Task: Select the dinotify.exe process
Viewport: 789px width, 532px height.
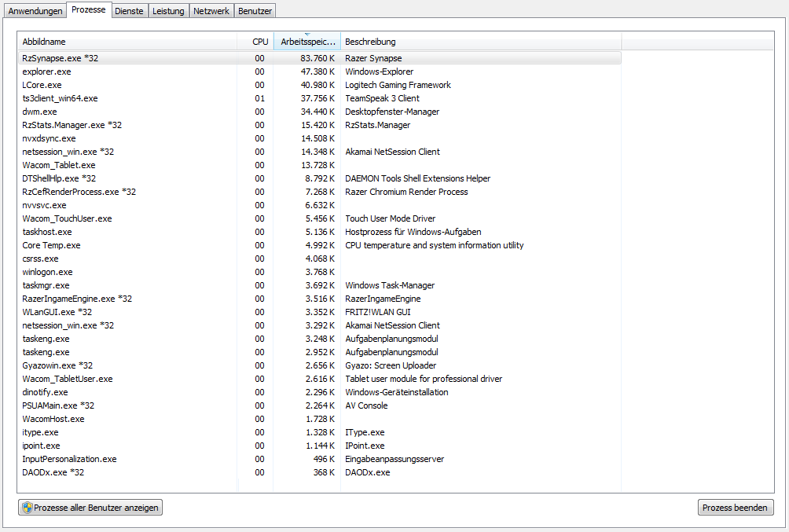Action: [320, 392]
